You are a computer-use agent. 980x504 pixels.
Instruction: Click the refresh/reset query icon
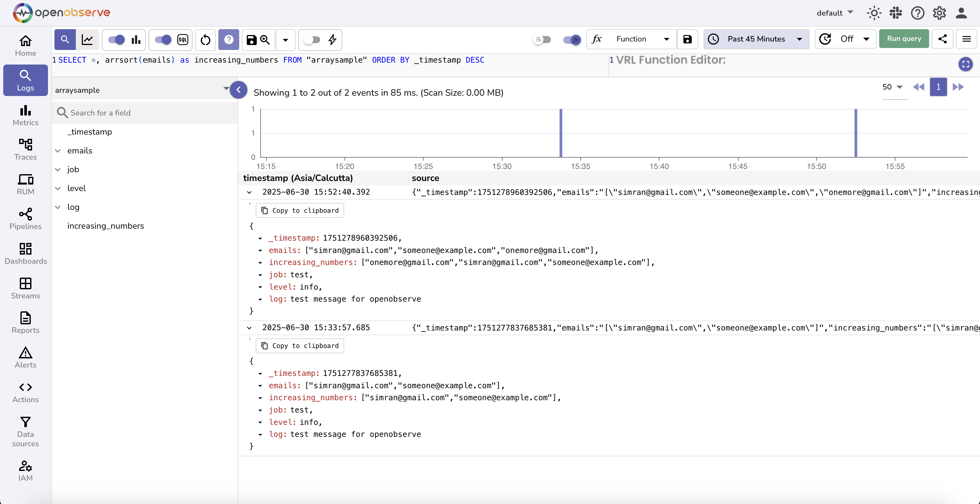pyautogui.click(x=205, y=40)
